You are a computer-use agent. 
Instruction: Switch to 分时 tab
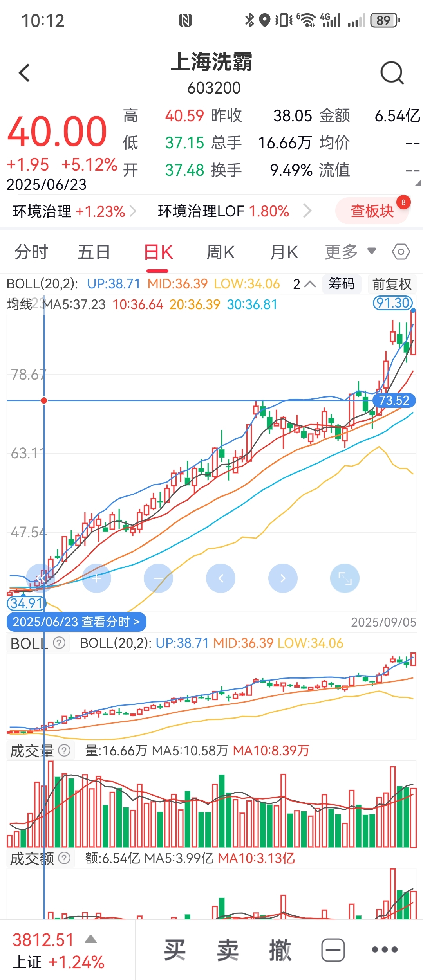31,252
